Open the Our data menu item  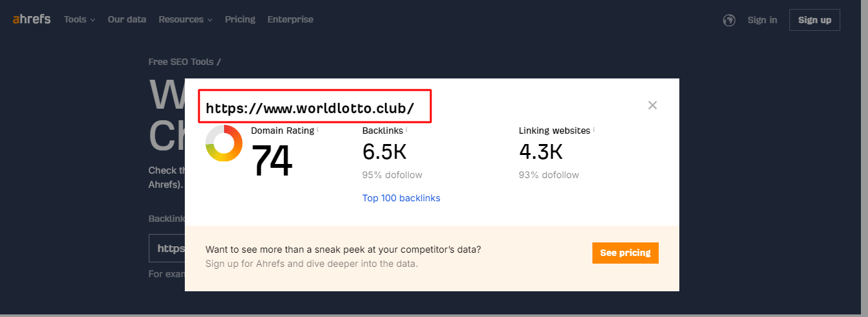127,19
